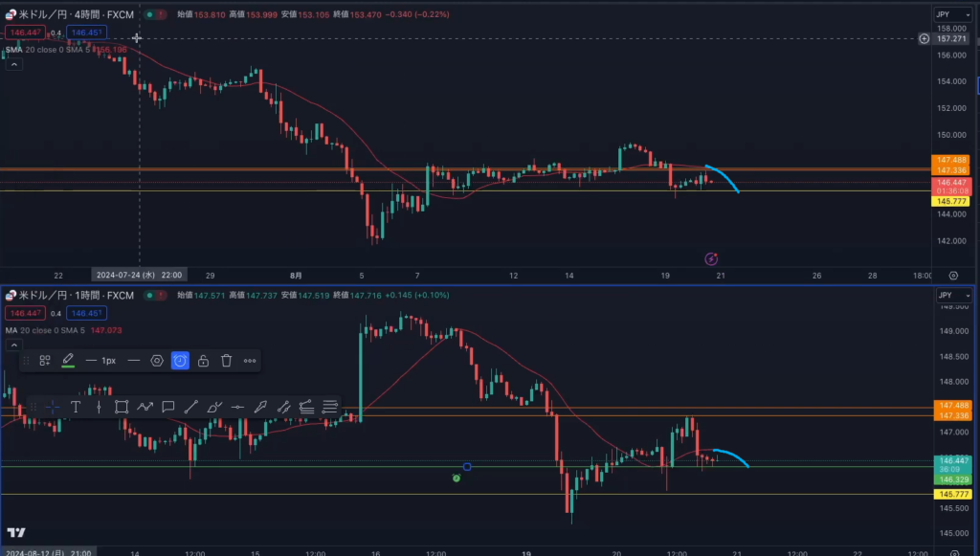Select the rectangle shape tool
This screenshot has width=980, height=556.
pyautogui.click(x=122, y=408)
